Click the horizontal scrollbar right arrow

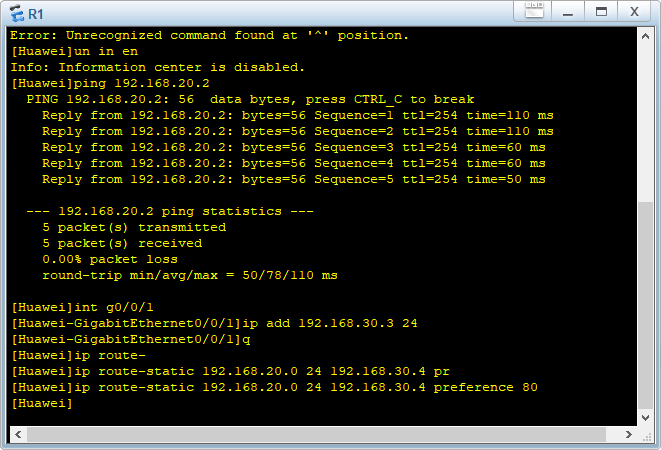tap(630, 435)
